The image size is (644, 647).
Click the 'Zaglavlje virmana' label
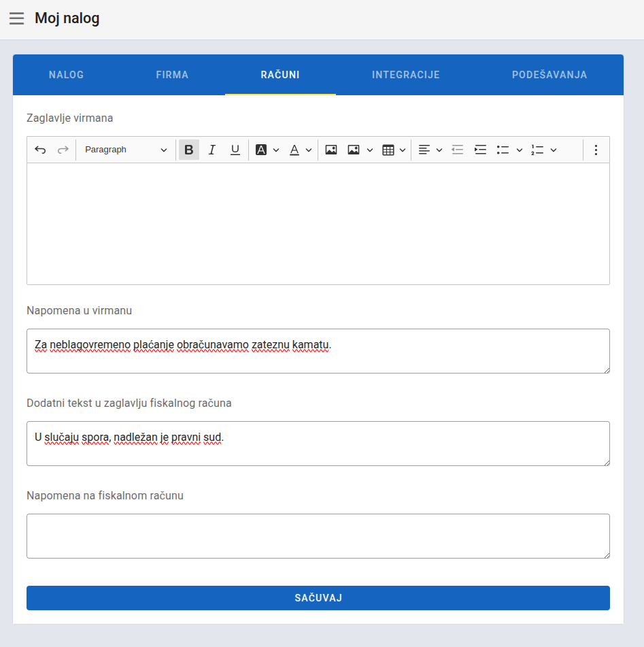click(70, 118)
